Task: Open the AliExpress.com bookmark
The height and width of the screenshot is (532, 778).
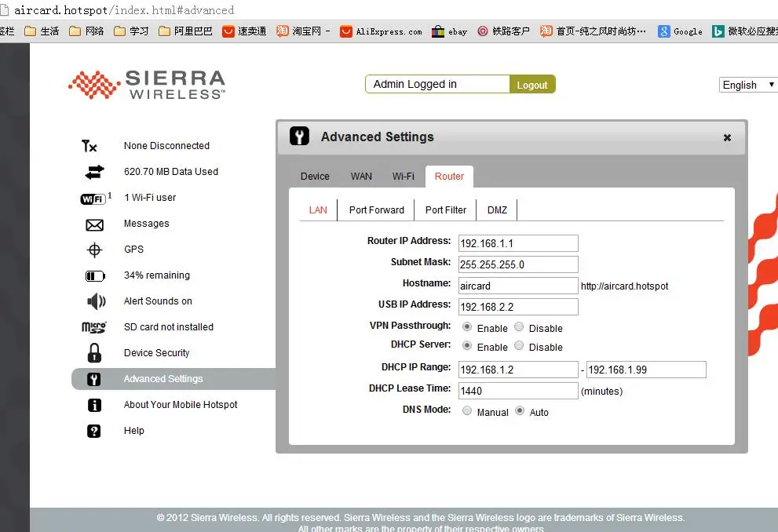Action: (x=381, y=31)
